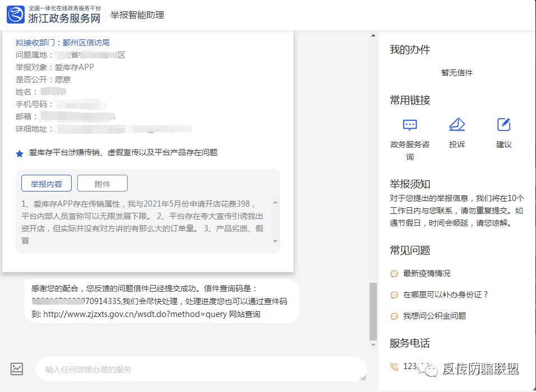Switch to the 举报内容 tab
536x392 pixels.
(x=46, y=184)
